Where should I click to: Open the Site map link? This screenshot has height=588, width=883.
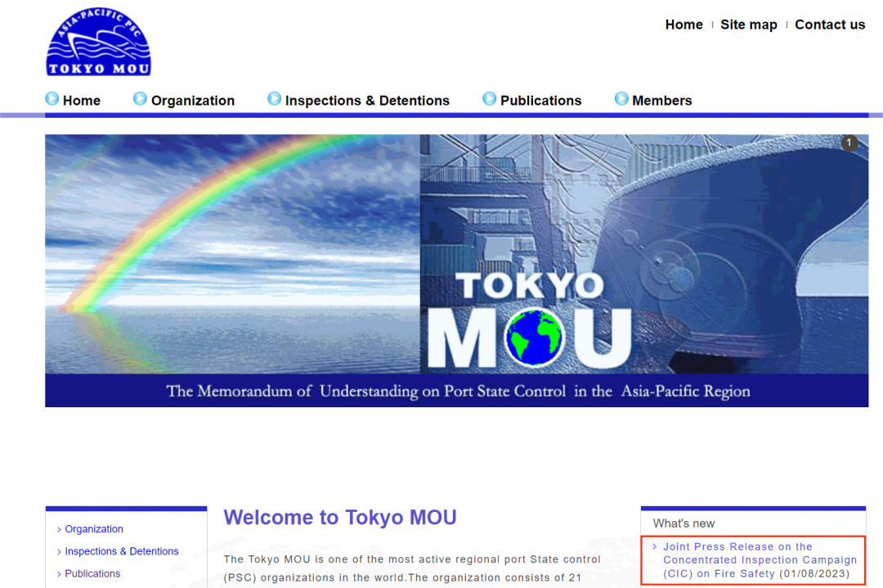click(748, 25)
